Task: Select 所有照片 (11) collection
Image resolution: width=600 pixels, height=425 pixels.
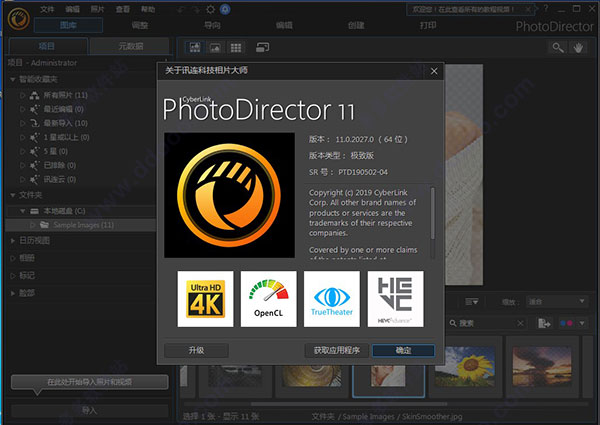Action: (65, 95)
